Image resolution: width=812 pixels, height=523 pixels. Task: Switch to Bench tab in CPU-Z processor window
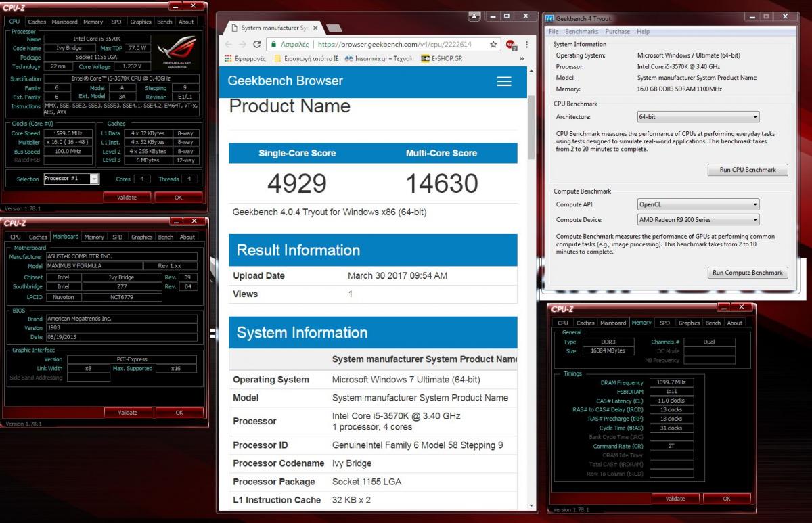click(x=164, y=22)
